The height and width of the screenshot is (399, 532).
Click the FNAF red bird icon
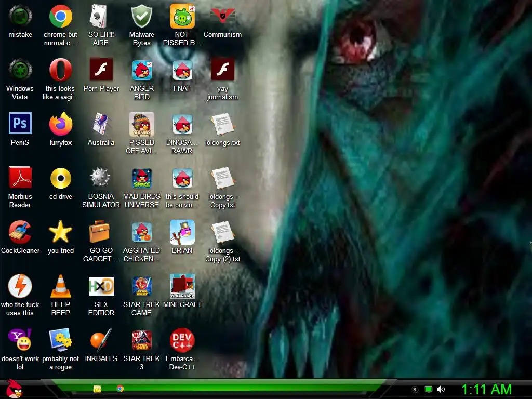[x=182, y=70]
